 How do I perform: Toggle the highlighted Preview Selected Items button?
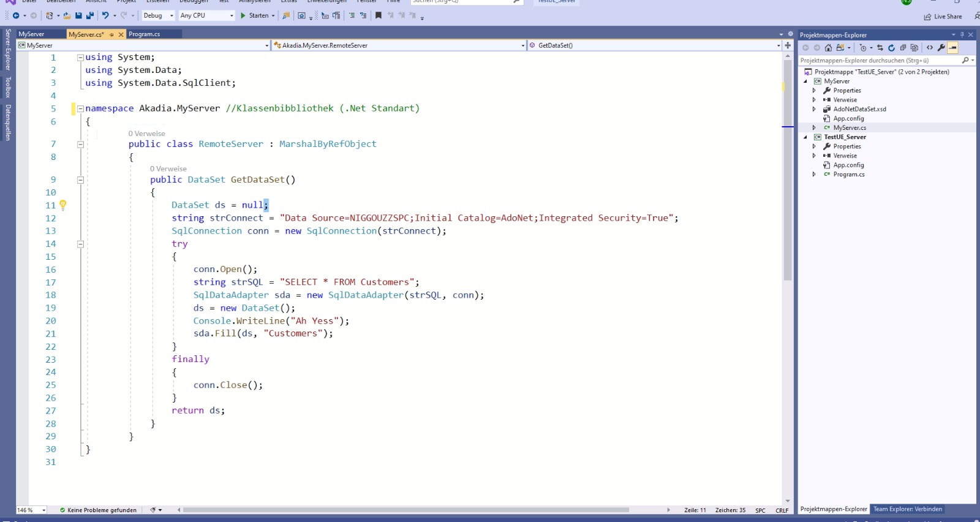tap(953, 48)
